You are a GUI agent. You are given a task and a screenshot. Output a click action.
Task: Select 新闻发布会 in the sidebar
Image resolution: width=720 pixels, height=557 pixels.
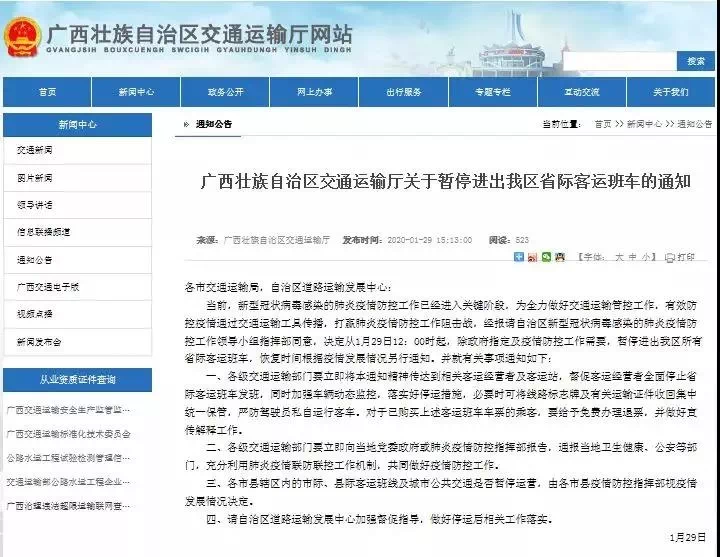click(x=78, y=342)
